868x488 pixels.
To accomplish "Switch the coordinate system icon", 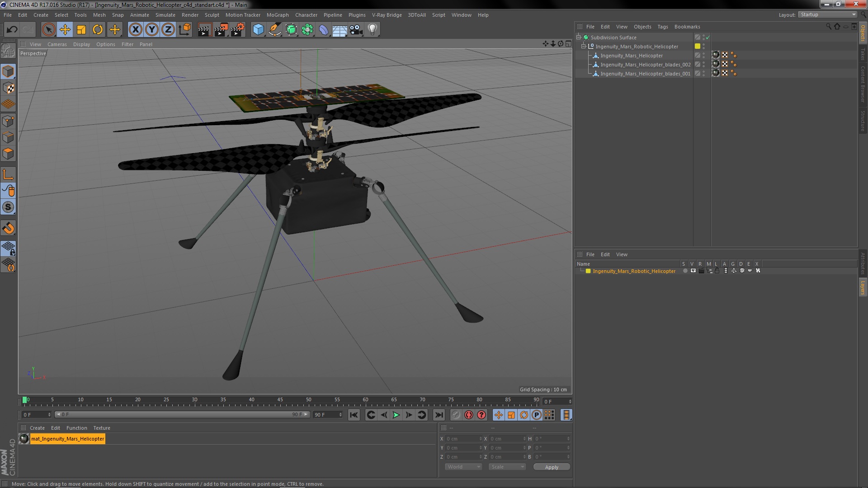I will [184, 30].
